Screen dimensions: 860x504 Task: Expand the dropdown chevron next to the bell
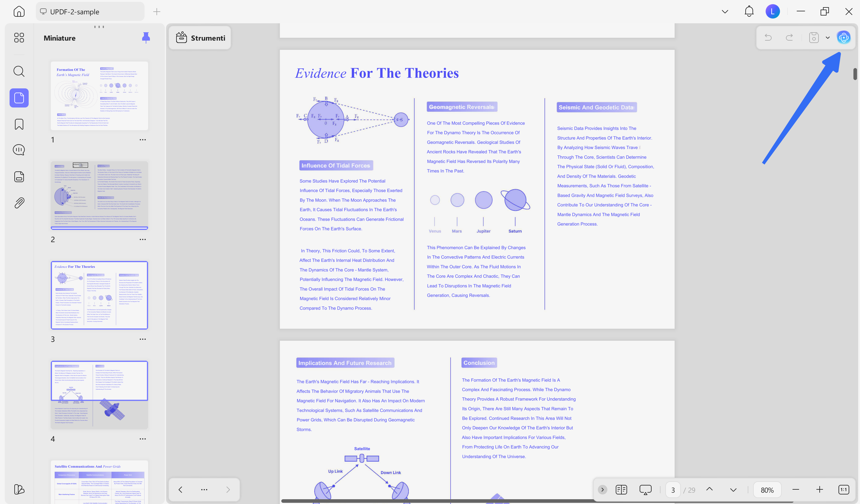click(x=725, y=12)
